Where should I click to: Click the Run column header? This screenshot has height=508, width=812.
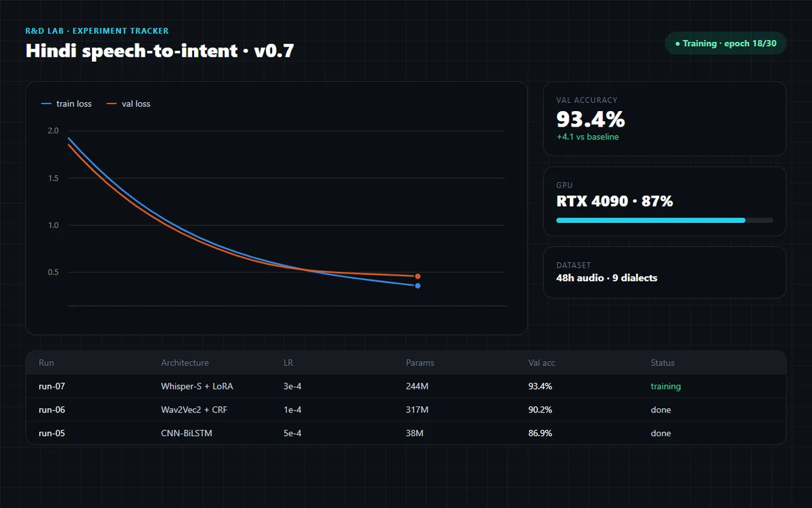pyautogui.click(x=46, y=363)
